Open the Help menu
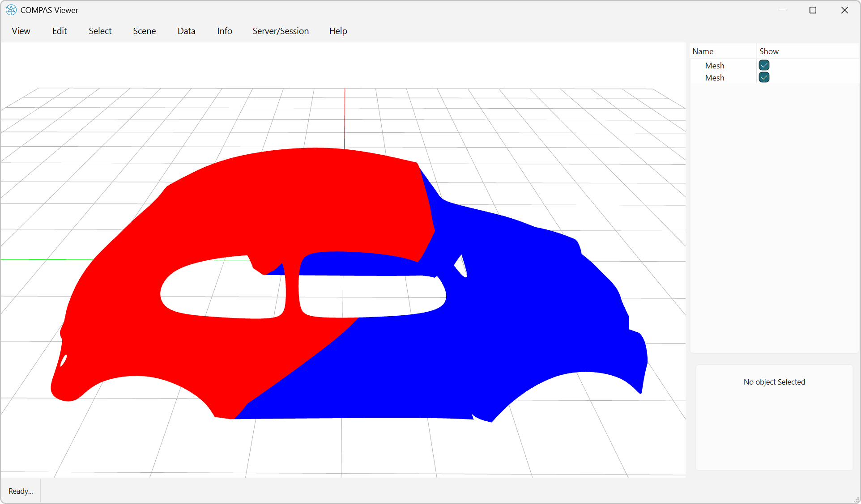This screenshot has width=861, height=504. (x=338, y=31)
